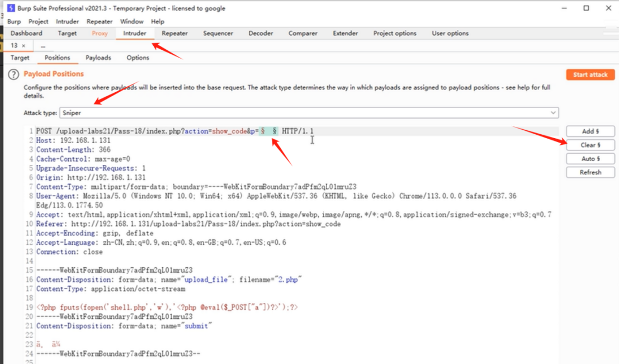Click the Add § button
The image size is (619, 364).
[590, 131]
